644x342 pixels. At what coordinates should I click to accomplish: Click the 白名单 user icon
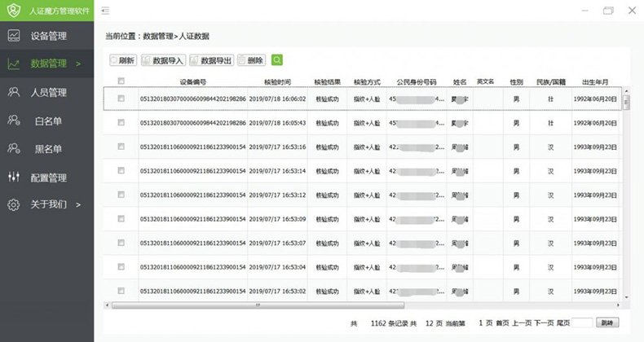click(14, 121)
